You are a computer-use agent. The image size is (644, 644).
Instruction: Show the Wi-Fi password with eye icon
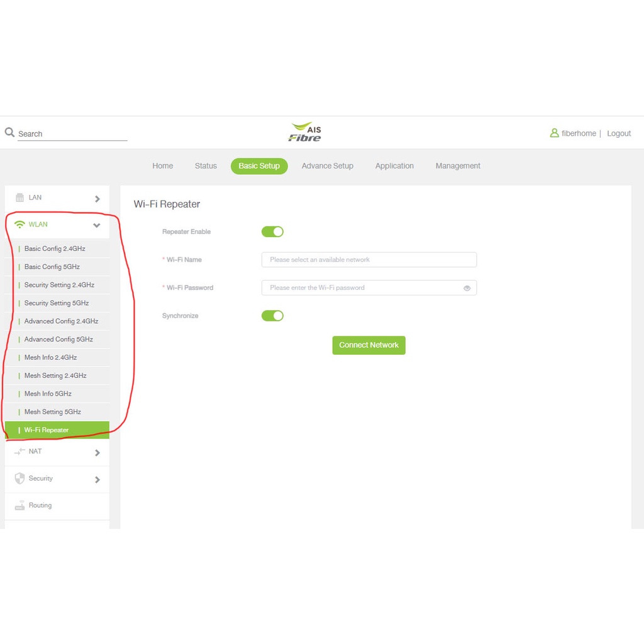[467, 288]
